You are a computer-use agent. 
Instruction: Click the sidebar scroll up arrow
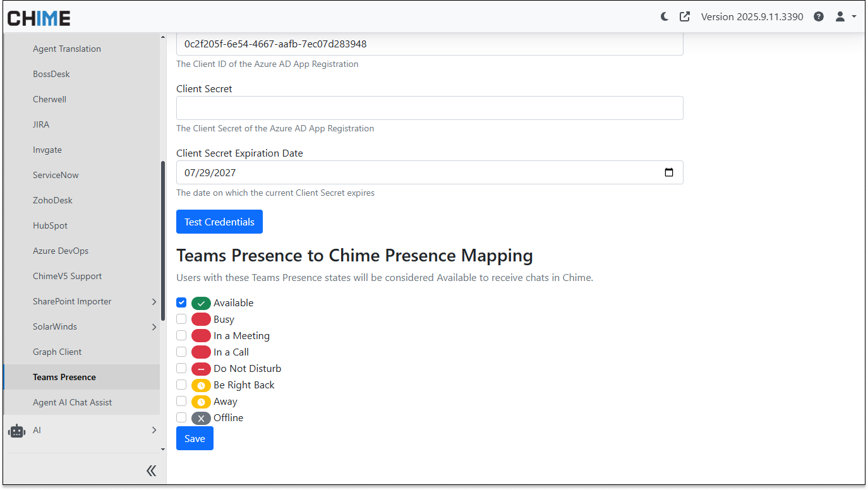[x=163, y=37]
